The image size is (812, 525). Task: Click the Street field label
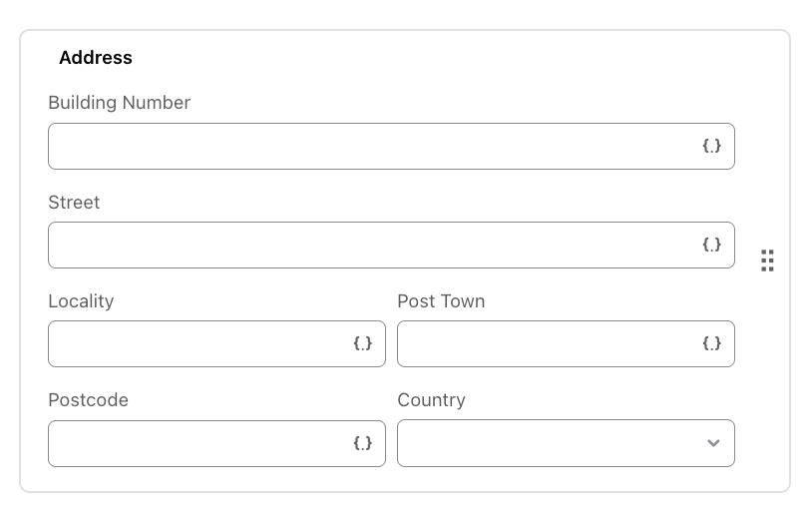pos(74,203)
